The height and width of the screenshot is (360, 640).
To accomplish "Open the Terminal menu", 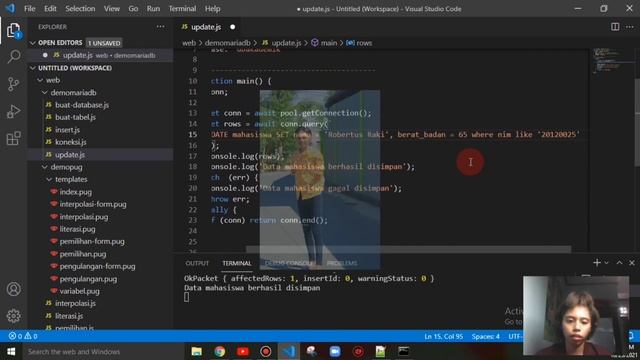I will tap(182, 9).
